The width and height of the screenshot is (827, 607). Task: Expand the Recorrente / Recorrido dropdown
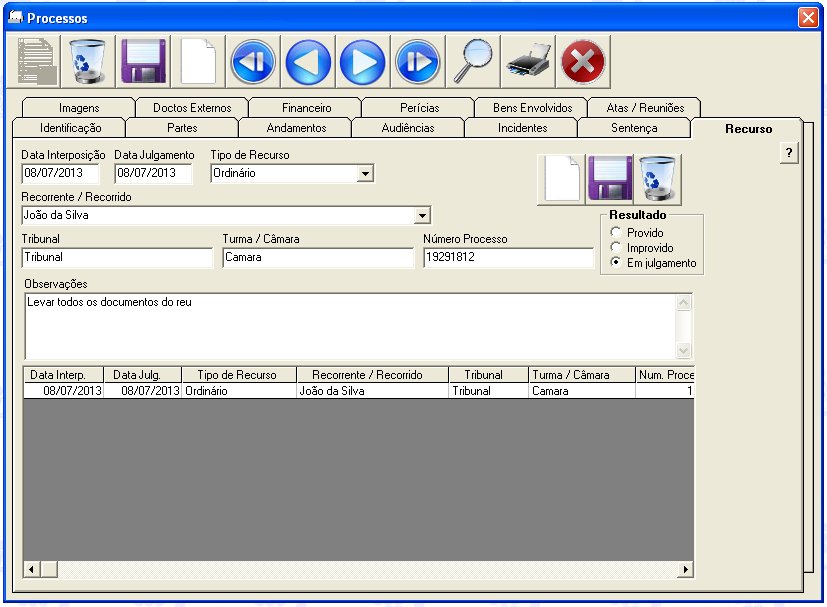click(x=422, y=215)
